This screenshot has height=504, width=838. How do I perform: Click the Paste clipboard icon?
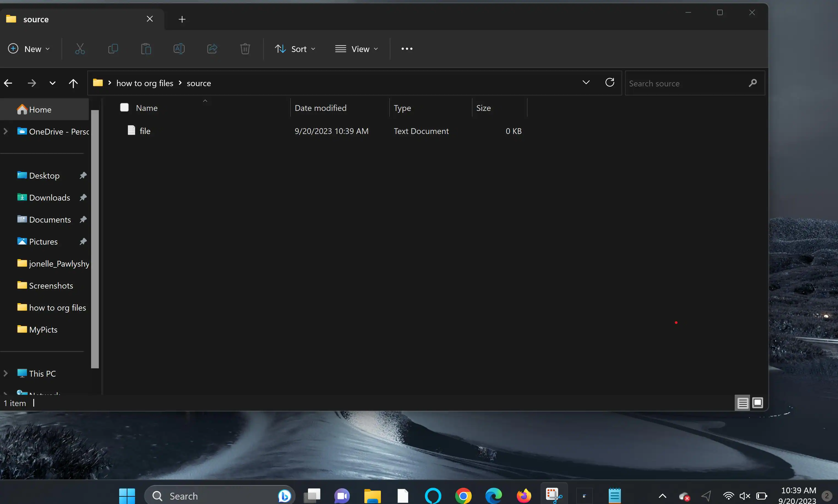click(x=146, y=49)
